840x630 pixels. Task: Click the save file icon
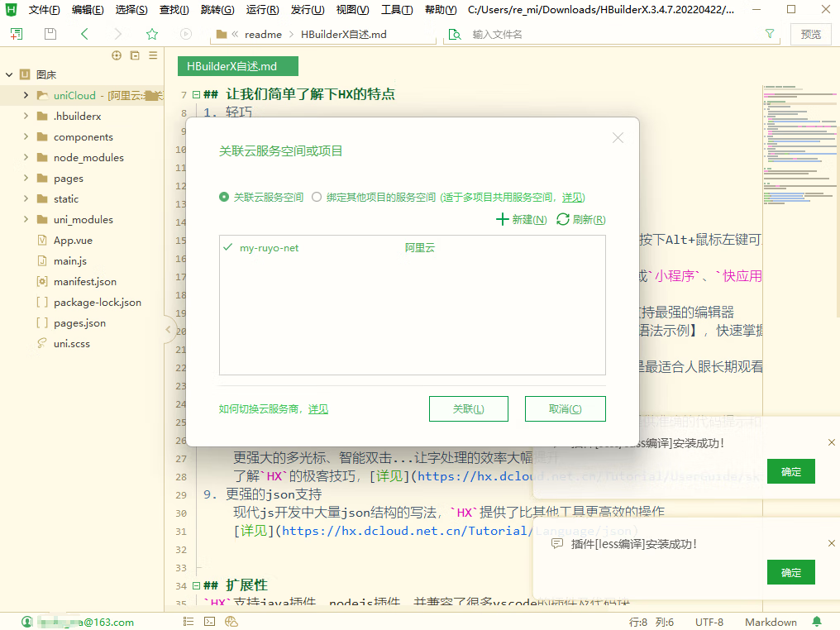click(50, 34)
